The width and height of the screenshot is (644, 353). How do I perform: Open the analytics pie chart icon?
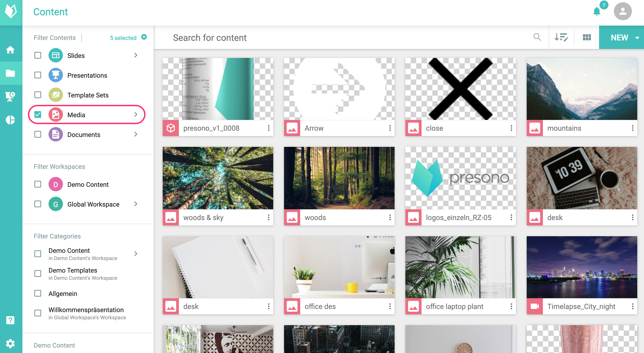tap(11, 120)
